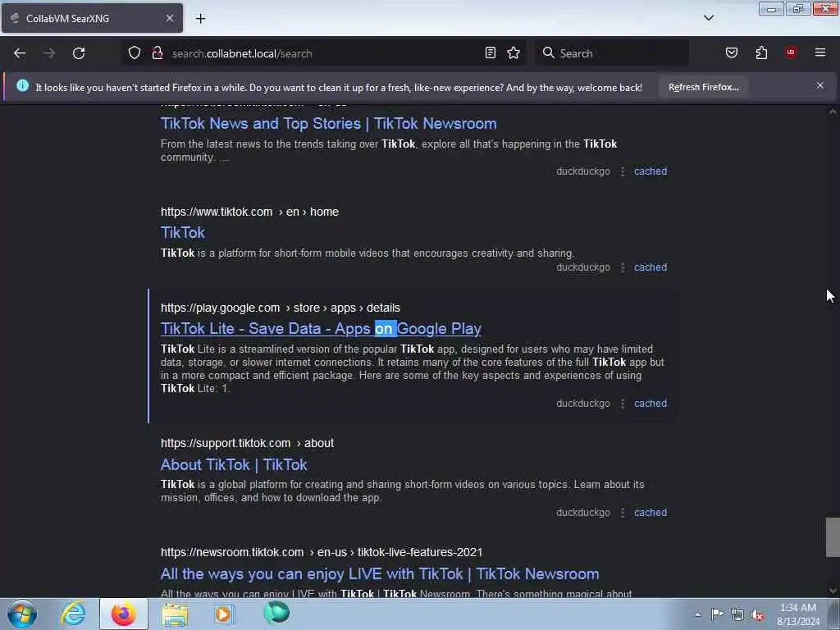Select the CollabVM SearXNG tab
The image size is (840, 630).
(x=92, y=18)
